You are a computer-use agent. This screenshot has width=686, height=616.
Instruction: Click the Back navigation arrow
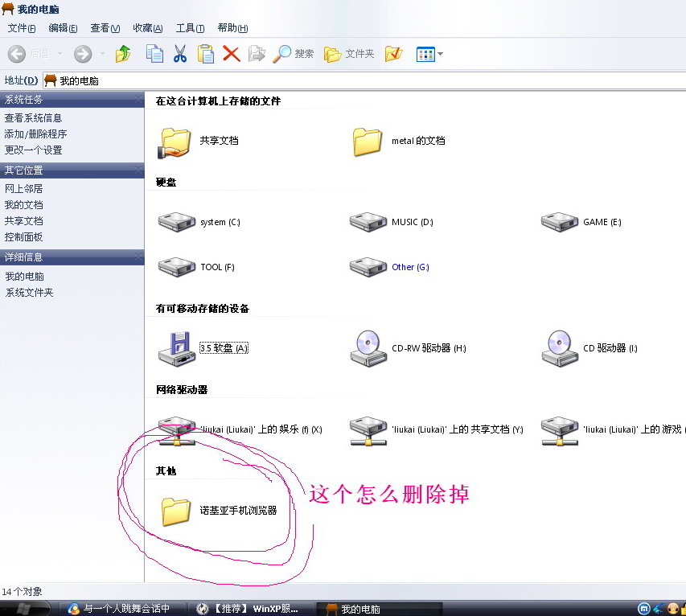pos(17,54)
